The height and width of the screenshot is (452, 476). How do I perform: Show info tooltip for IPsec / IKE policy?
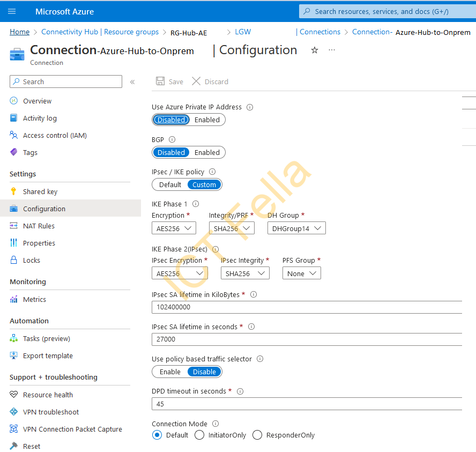pos(212,172)
